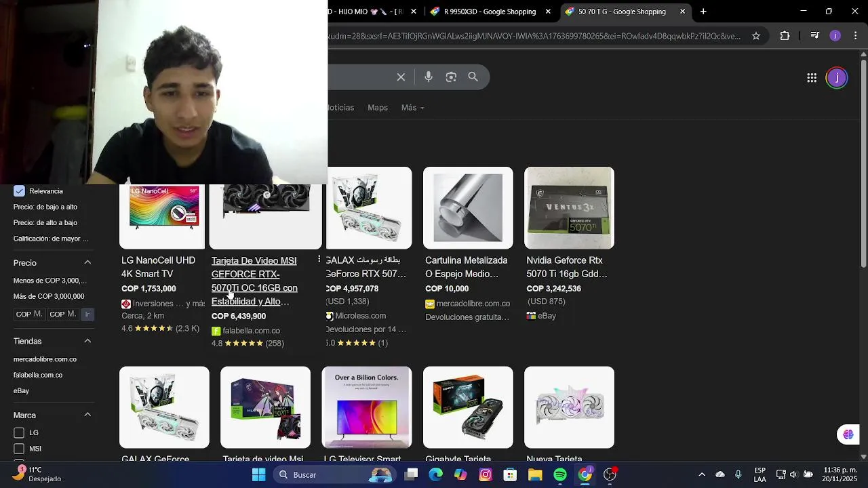Sort by Precio: de bajo a alto
Image resolution: width=868 pixels, height=488 pixels.
(x=45, y=207)
